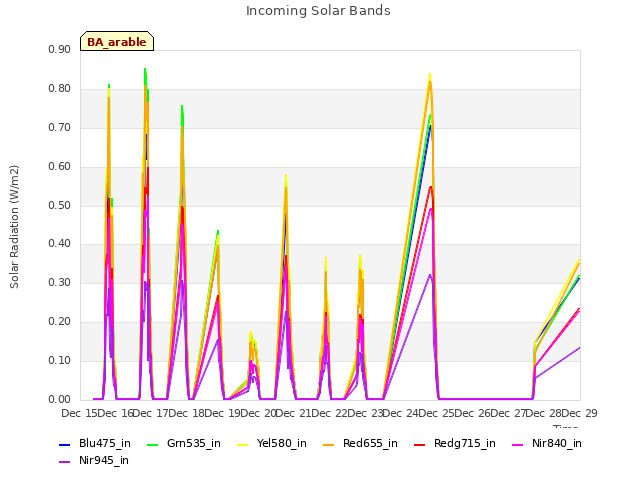Toggle the Redg715_in legend entry
The width and height of the screenshot is (640, 480).
point(455,444)
